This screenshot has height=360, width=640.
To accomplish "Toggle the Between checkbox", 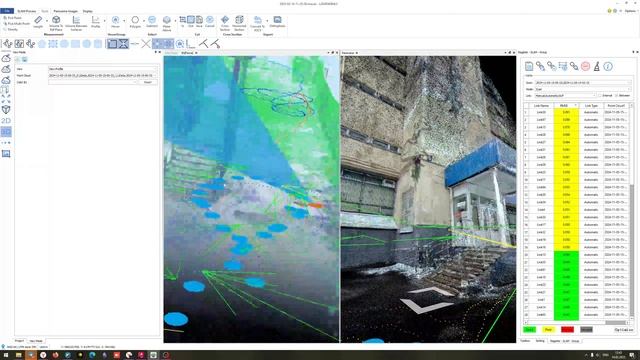I will tap(622, 96).
